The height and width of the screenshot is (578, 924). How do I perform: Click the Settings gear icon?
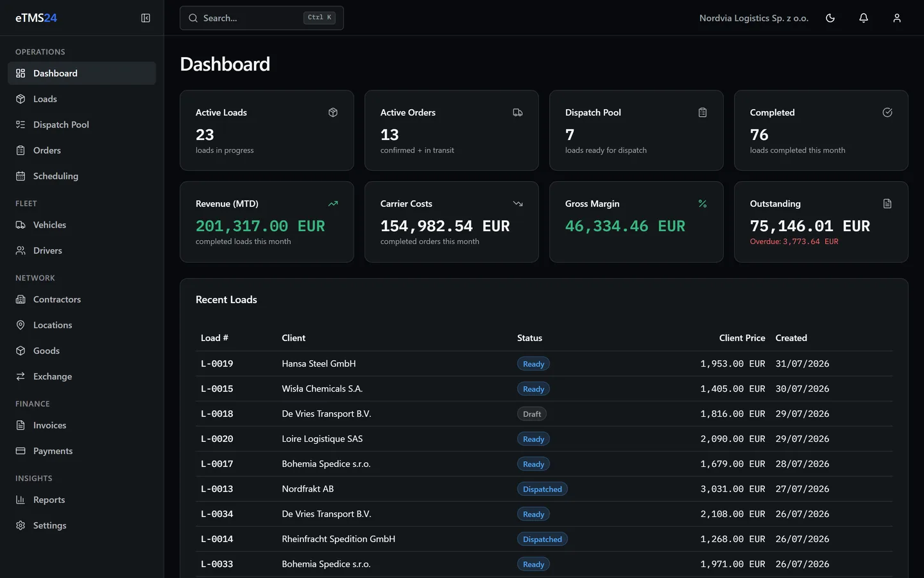(x=21, y=525)
